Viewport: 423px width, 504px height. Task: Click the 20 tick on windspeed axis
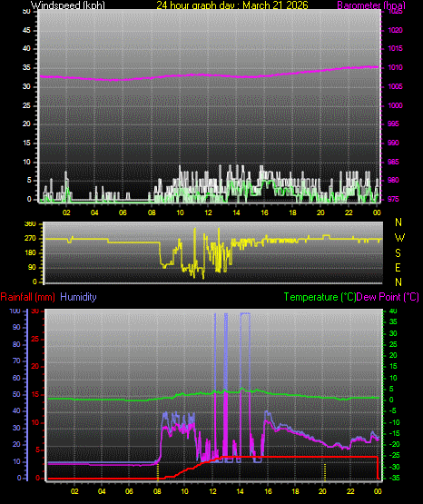tap(26, 124)
